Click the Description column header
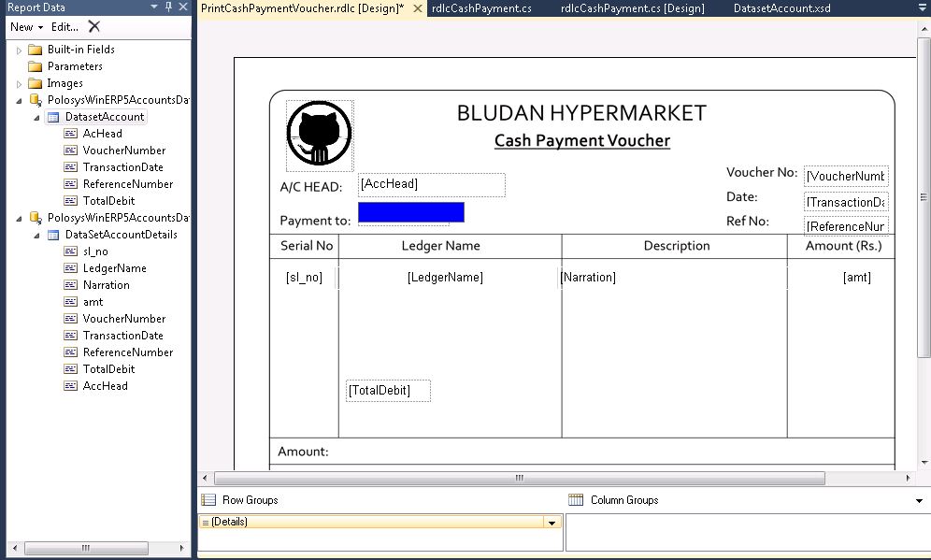This screenshot has height=560, width=931. (x=677, y=246)
